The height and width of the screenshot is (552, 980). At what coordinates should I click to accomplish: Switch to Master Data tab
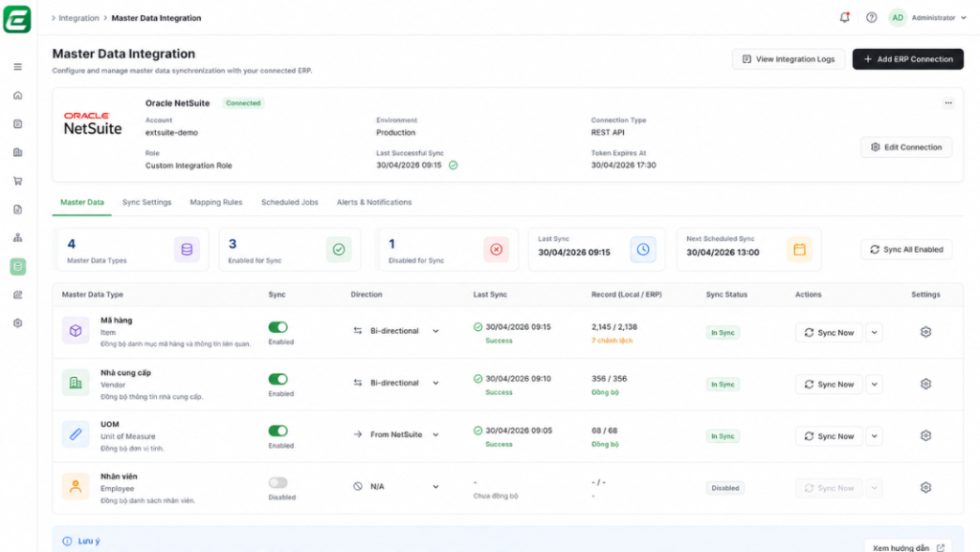click(82, 202)
